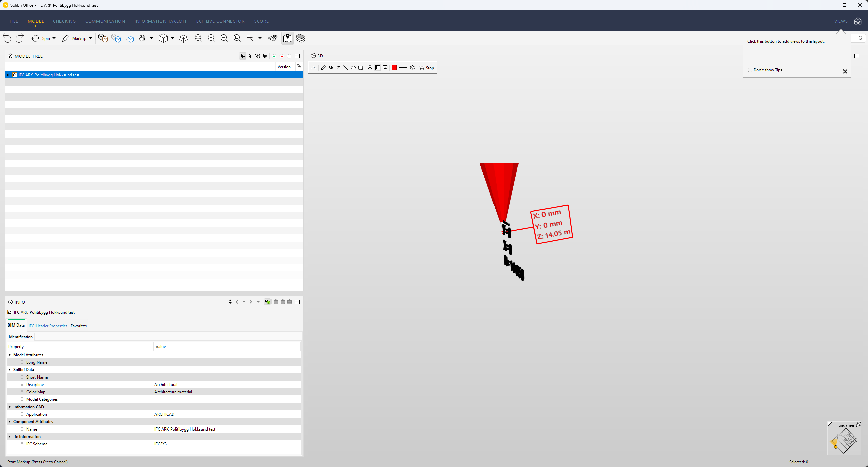Click the Zoom In magnifier icon

point(211,38)
